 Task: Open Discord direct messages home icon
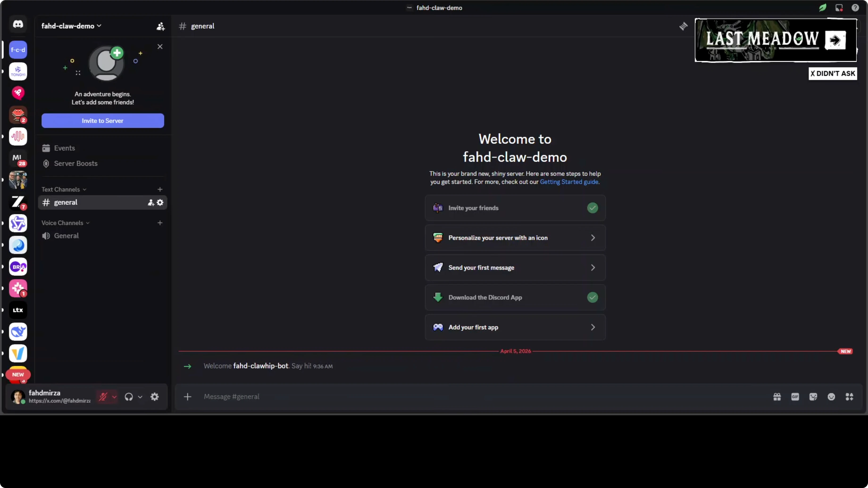pos(18,24)
